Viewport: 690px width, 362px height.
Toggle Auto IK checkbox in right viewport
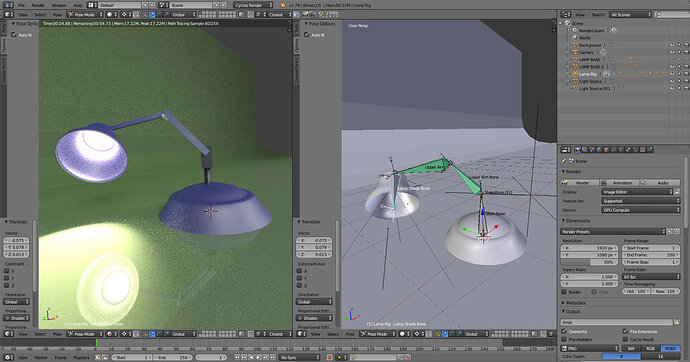307,34
